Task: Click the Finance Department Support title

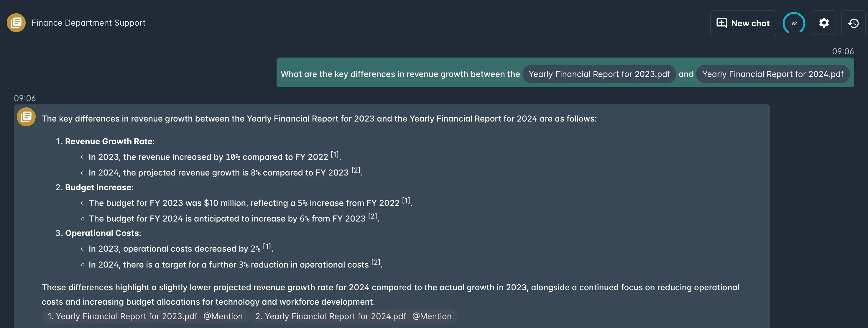Action: (x=89, y=23)
